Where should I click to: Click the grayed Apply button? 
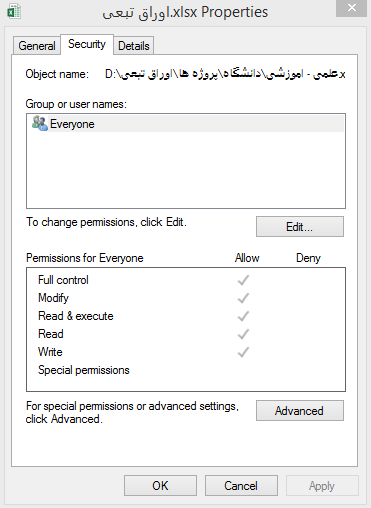322,486
